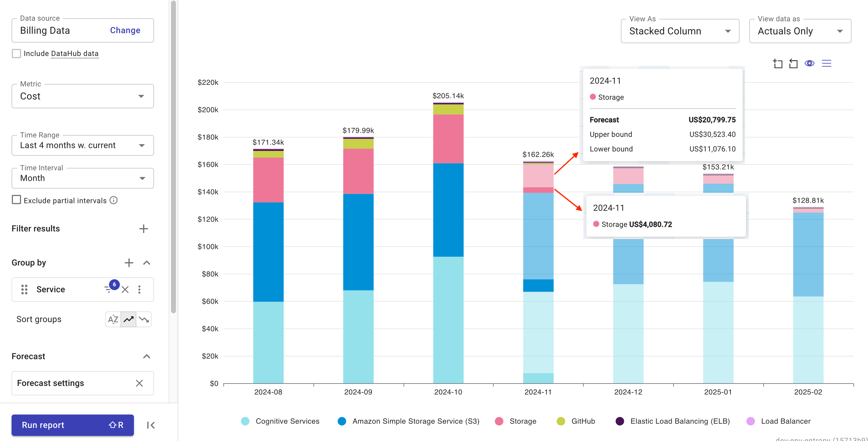This screenshot has width=868, height=441.
Task: Select the Storage legend color dot
Action: pos(499,421)
